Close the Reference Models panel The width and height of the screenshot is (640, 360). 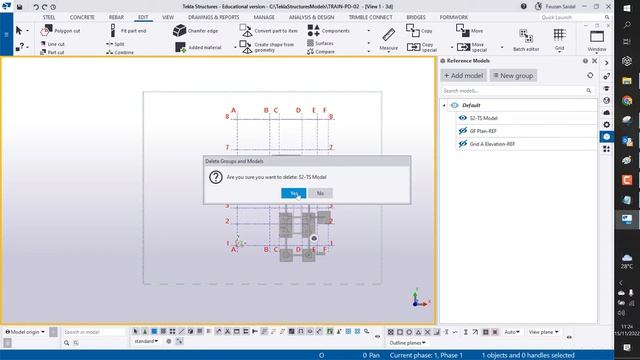click(595, 61)
